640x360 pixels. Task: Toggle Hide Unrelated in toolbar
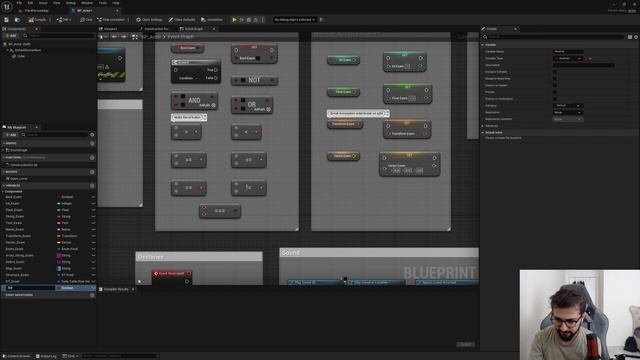pos(111,20)
